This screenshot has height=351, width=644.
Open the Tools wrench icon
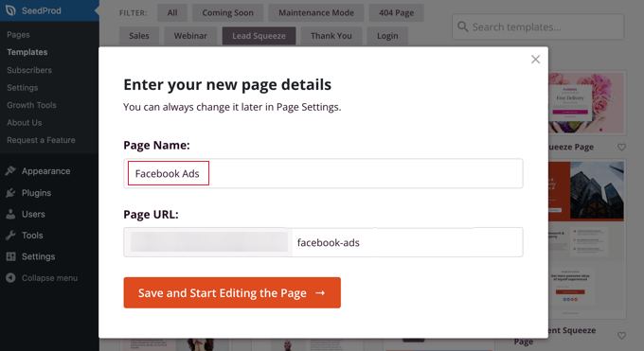click(x=10, y=236)
